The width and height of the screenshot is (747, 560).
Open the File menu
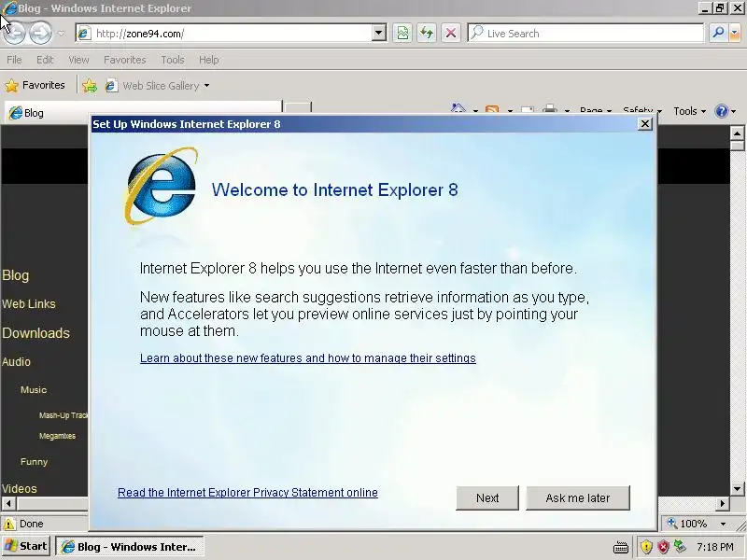[x=14, y=60]
